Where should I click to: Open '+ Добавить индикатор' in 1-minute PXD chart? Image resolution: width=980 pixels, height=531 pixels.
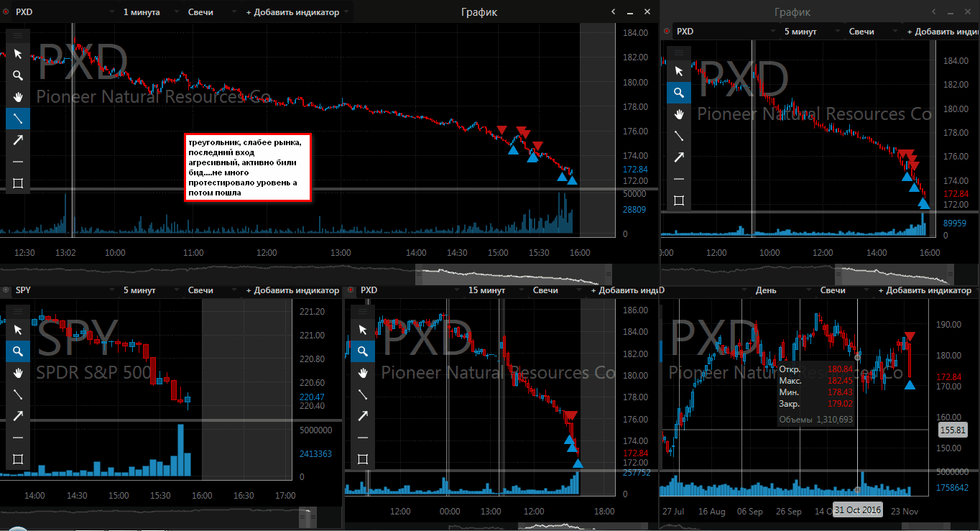297,12
